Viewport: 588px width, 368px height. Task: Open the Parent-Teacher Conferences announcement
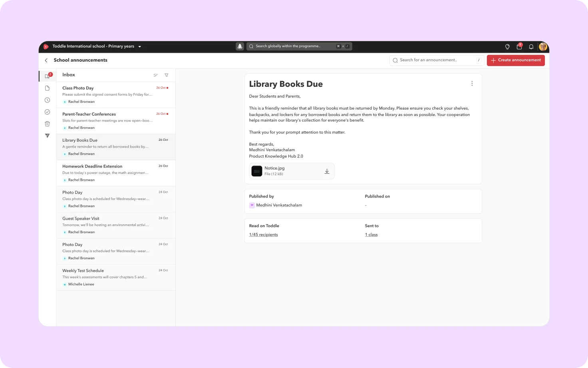tap(116, 121)
